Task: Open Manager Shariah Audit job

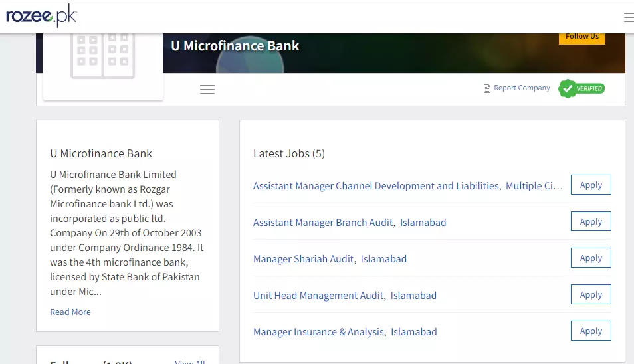Action: 303,259
